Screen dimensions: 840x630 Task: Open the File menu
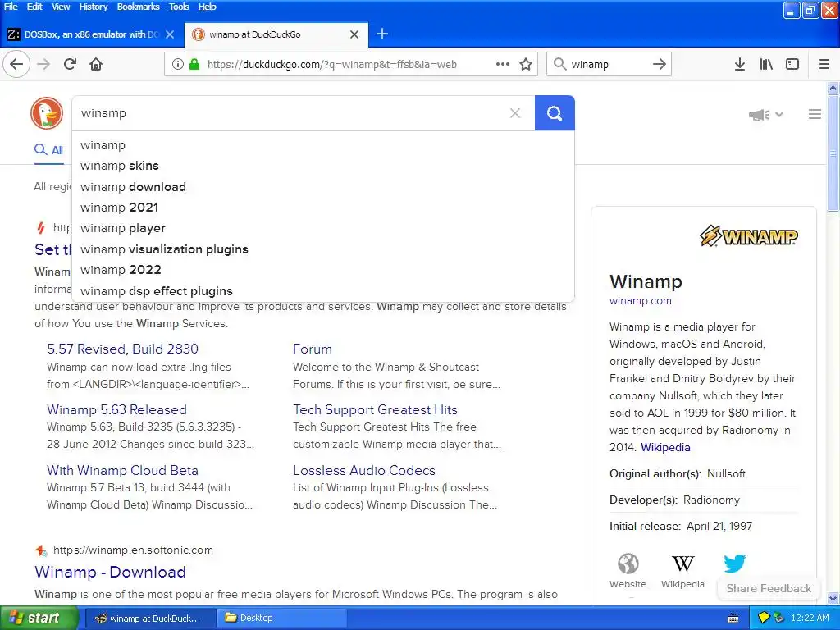coord(11,7)
